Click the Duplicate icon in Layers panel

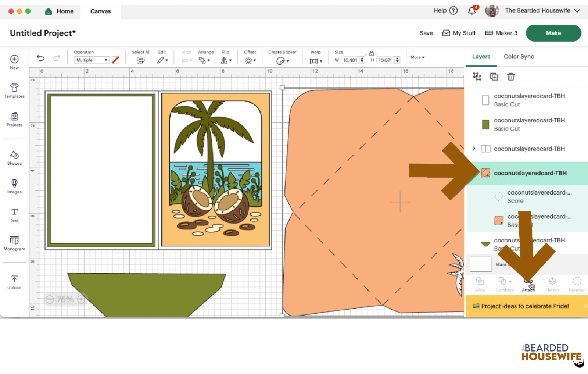[x=494, y=76]
